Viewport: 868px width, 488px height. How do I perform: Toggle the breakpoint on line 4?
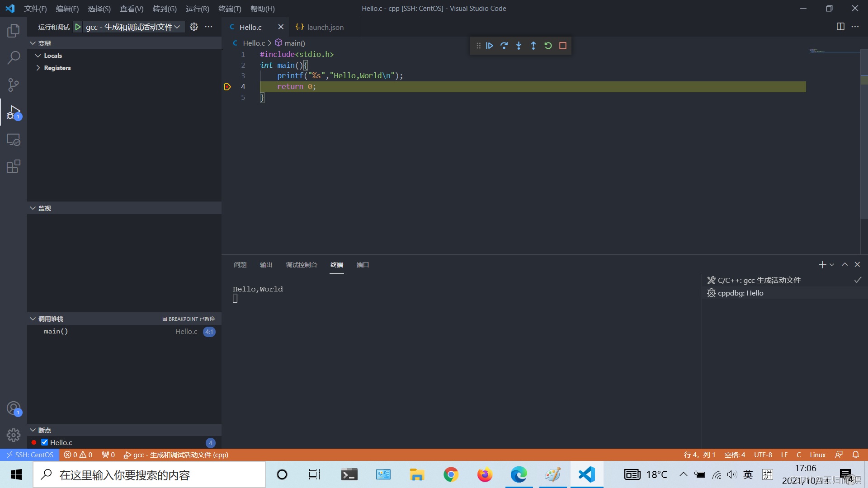(x=227, y=87)
